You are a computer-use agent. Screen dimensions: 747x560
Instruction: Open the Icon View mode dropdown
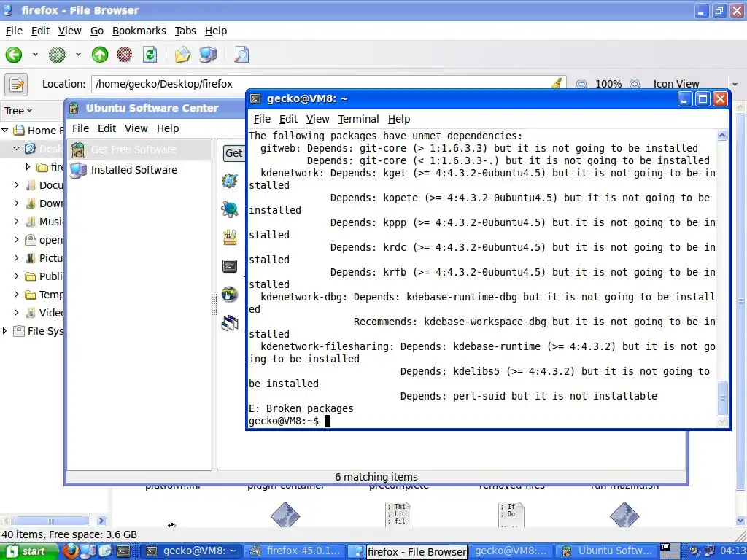coord(694,84)
